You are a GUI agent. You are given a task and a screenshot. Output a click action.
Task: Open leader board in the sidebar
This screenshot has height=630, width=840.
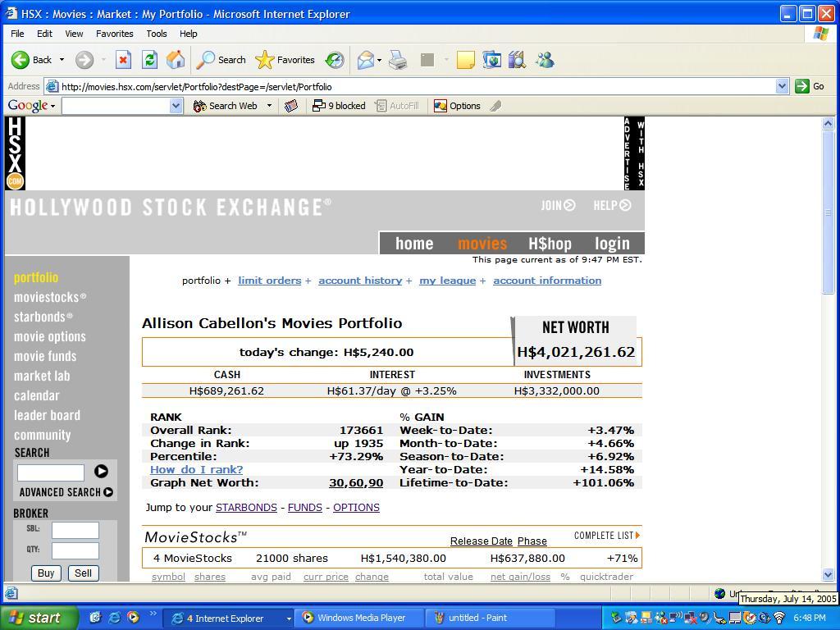(x=47, y=415)
